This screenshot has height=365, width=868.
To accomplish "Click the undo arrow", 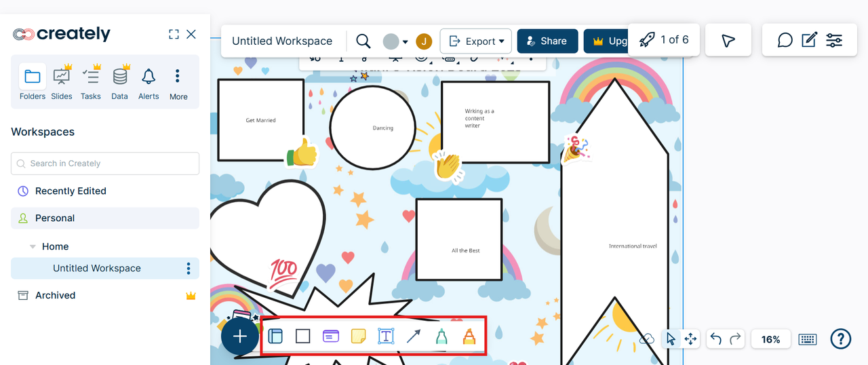I will [716, 339].
